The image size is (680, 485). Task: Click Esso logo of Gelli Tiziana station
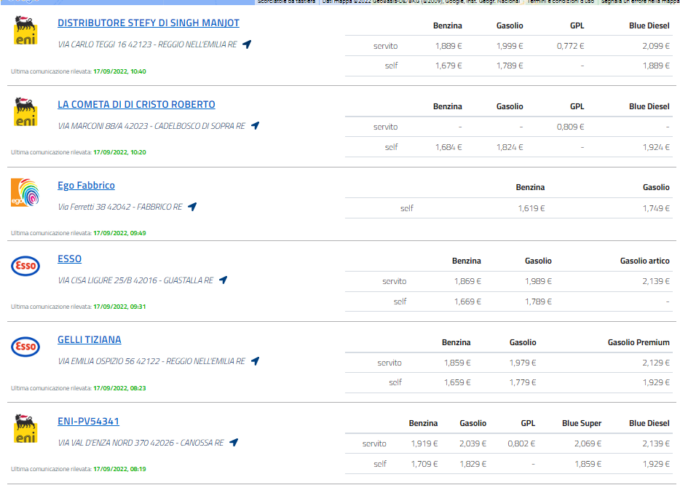[25, 347]
